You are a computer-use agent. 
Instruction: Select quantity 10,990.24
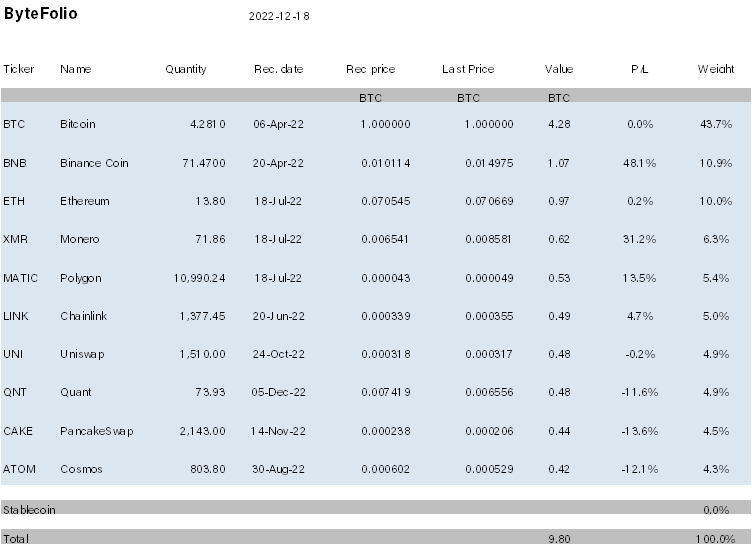[200, 278]
